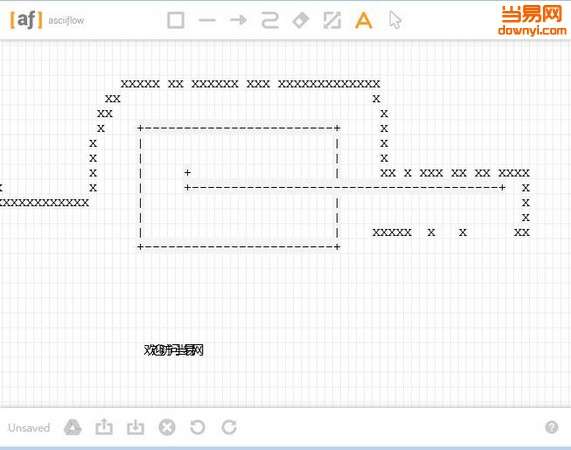
Task: Open the help question mark icon
Action: (551, 427)
